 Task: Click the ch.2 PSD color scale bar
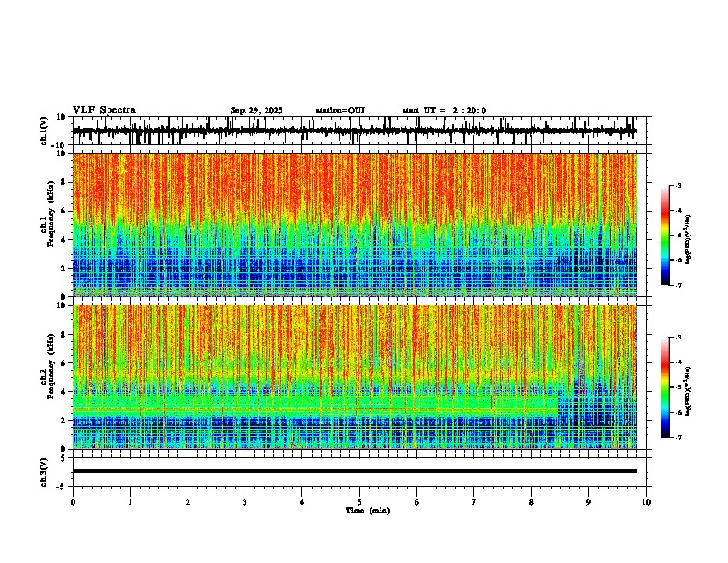pos(665,387)
